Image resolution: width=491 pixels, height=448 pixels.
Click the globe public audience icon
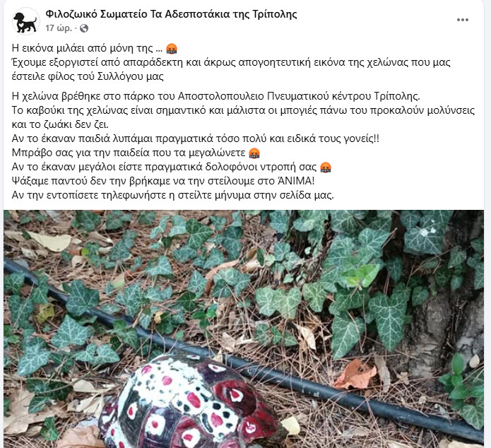(83, 28)
